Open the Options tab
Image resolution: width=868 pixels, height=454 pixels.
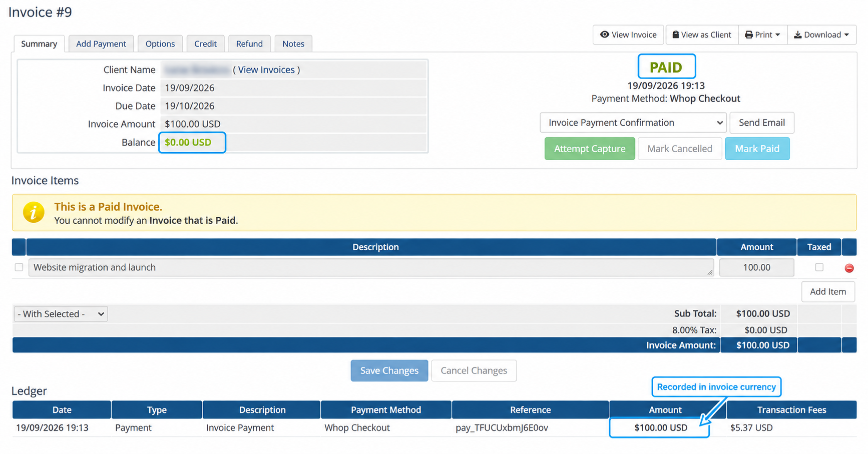point(160,44)
